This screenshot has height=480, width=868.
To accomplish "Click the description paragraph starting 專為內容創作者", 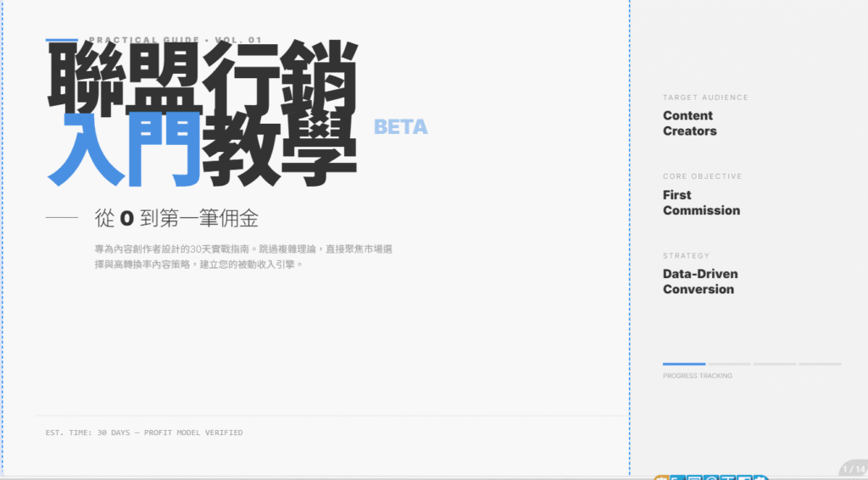I will pyautogui.click(x=243, y=257).
